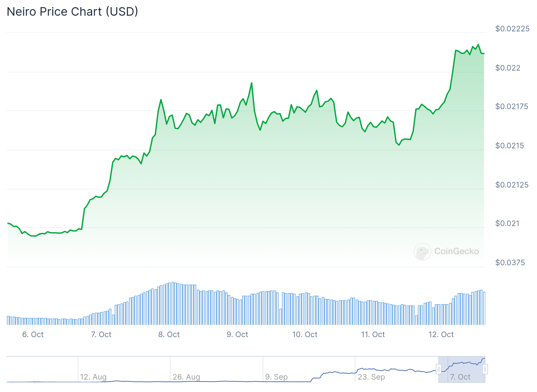Jump to 26. Aug in the navigator

[186, 377]
